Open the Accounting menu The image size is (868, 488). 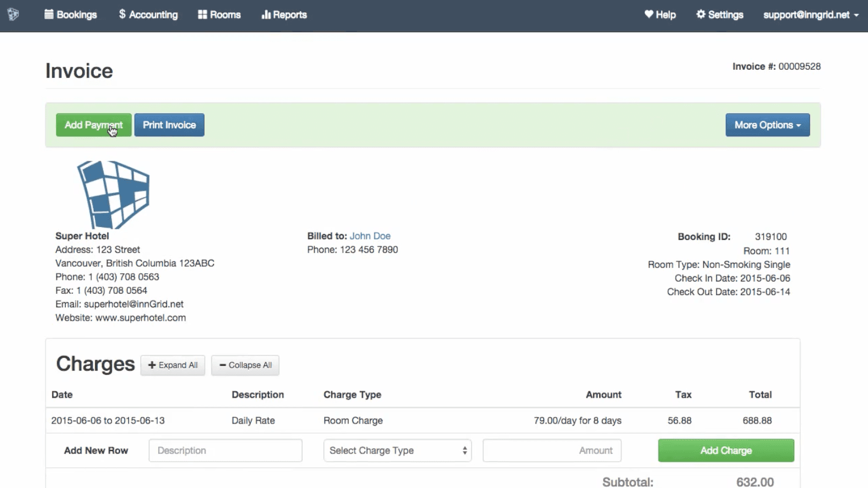[x=148, y=15]
